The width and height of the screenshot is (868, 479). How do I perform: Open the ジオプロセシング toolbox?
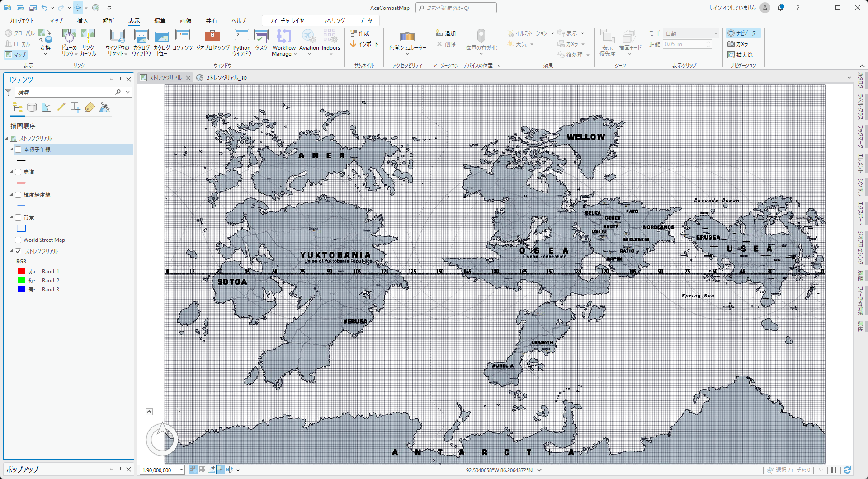(x=212, y=40)
